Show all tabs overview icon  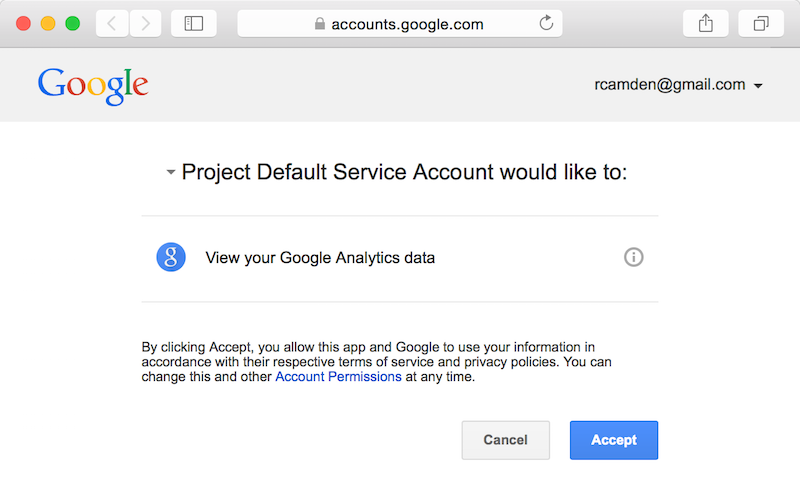pyautogui.click(x=761, y=23)
